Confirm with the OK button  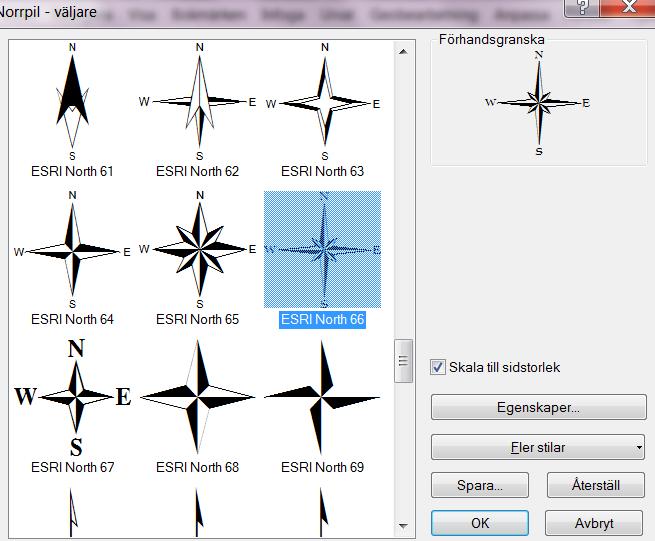point(480,523)
